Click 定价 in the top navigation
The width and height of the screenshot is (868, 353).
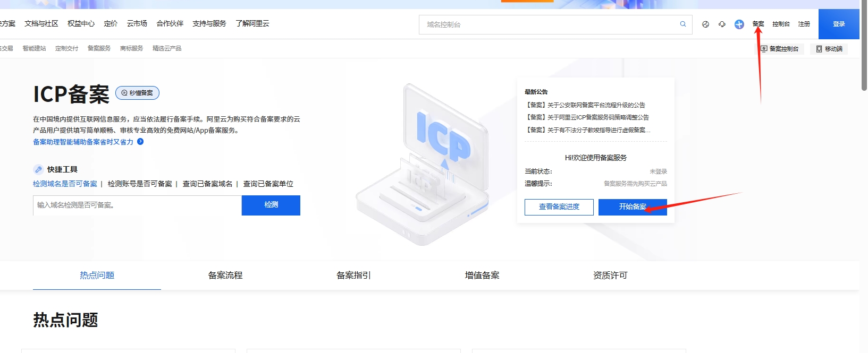pyautogui.click(x=111, y=24)
